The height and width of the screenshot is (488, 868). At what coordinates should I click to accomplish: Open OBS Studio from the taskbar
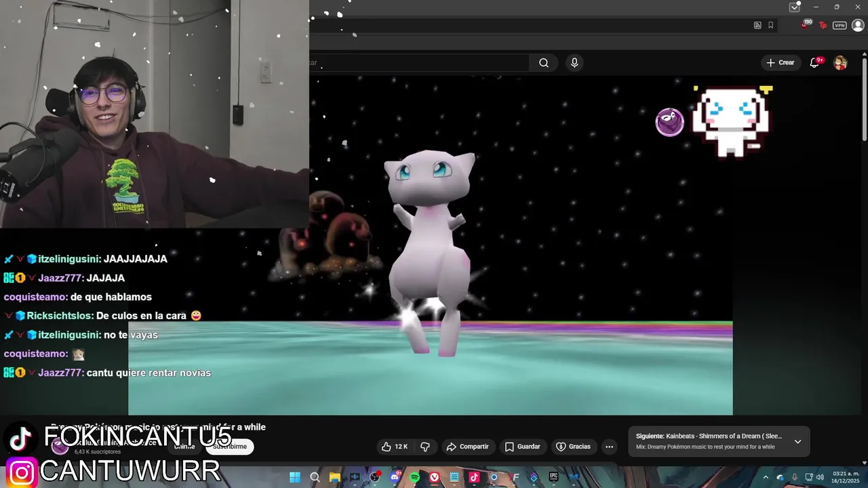click(x=374, y=477)
